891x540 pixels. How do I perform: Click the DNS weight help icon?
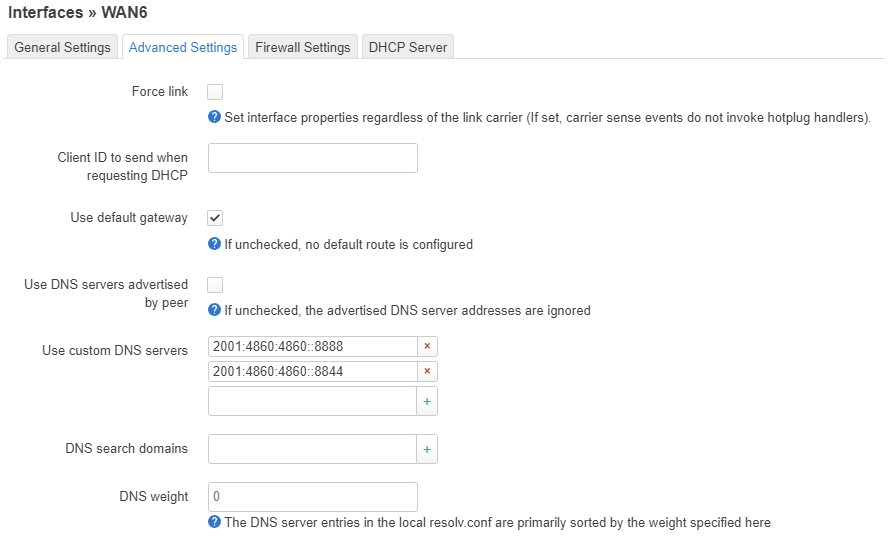coord(214,522)
